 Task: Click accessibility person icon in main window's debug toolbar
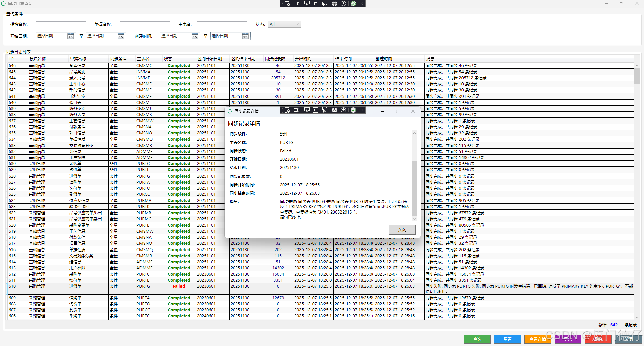(x=344, y=4)
